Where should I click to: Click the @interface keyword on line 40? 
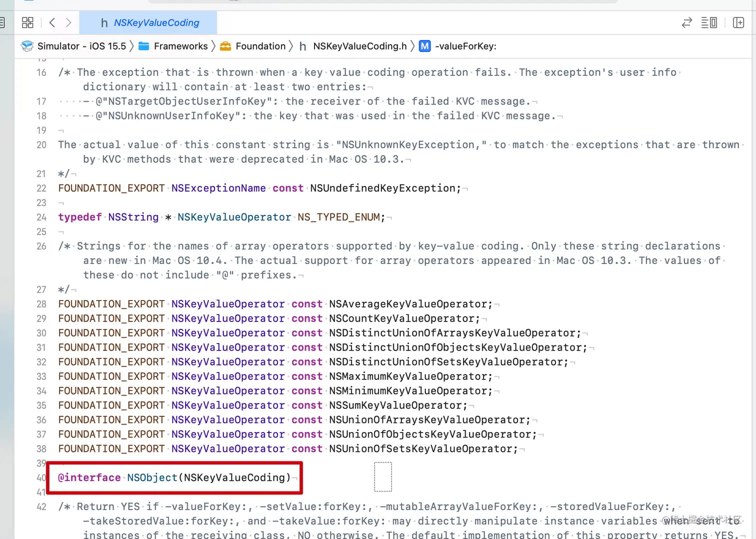[89, 477]
